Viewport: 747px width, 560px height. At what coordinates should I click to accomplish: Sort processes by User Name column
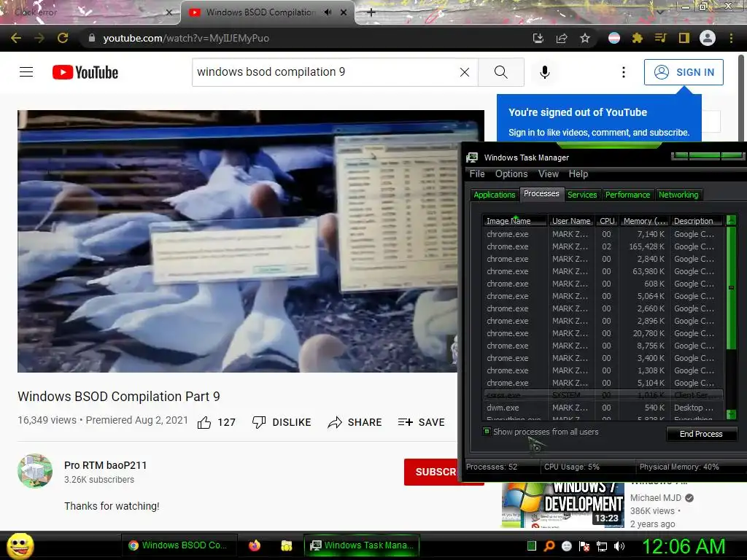click(570, 221)
